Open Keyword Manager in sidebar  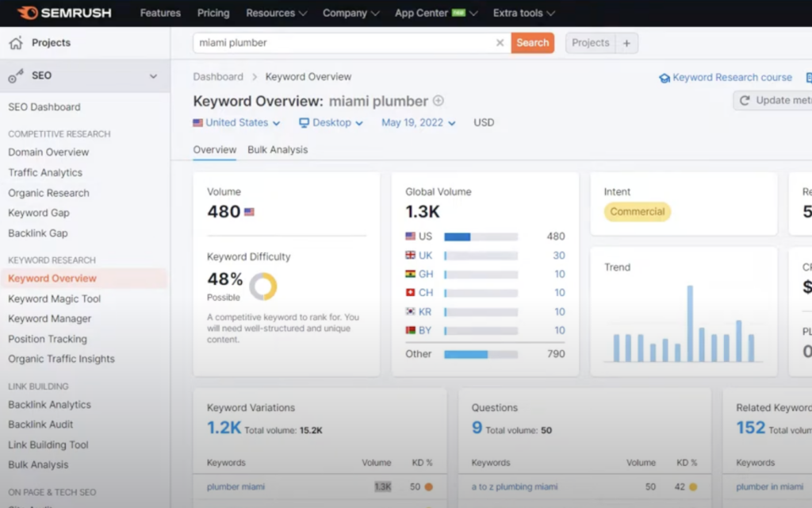click(50, 319)
